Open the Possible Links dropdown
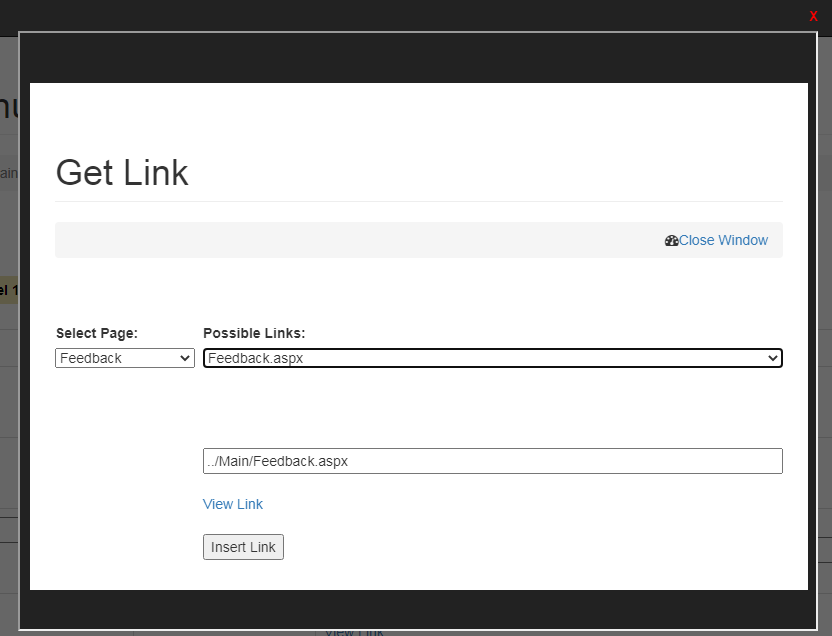This screenshot has height=636, width=832. pyautogui.click(x=492, y=358)
